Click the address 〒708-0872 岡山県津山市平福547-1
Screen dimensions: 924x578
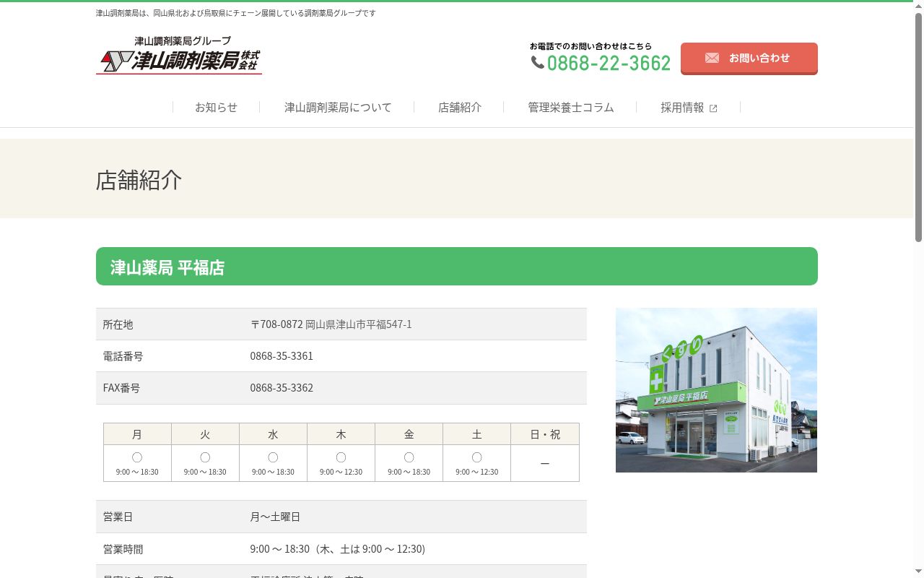pos(331,324)
